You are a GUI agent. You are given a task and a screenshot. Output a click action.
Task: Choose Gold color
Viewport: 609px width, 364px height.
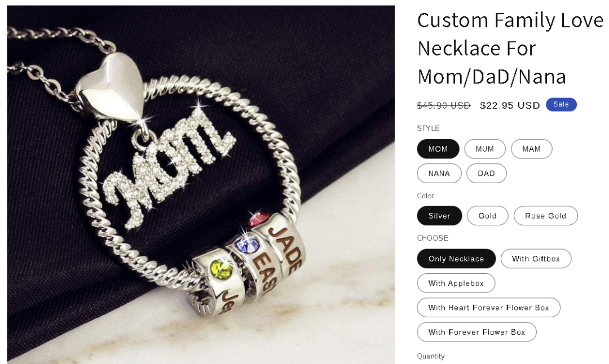coord(487,216)
